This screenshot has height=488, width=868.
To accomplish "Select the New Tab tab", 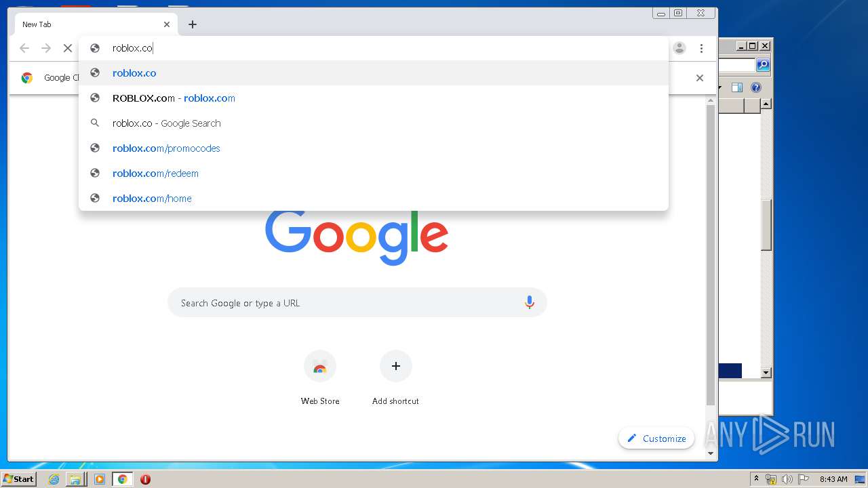I will pos(96,24).
